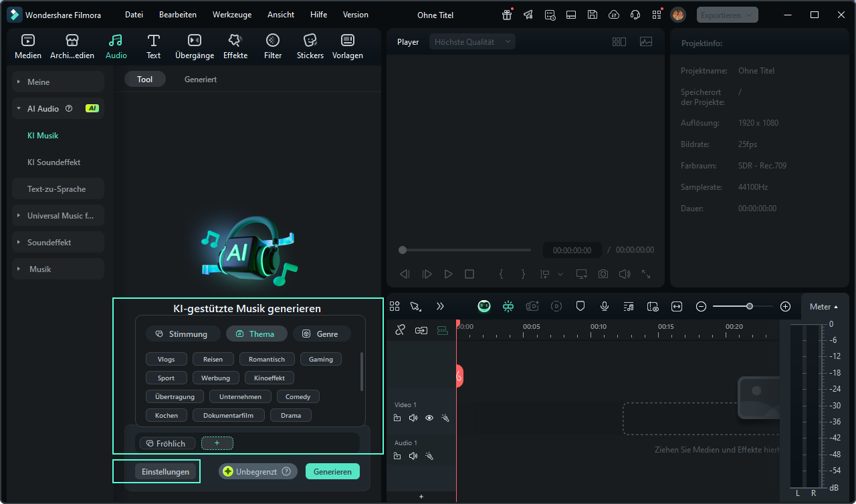Click the theme tags vertical scrollbar
Viewport: 856px width, 504px height.
362,372
